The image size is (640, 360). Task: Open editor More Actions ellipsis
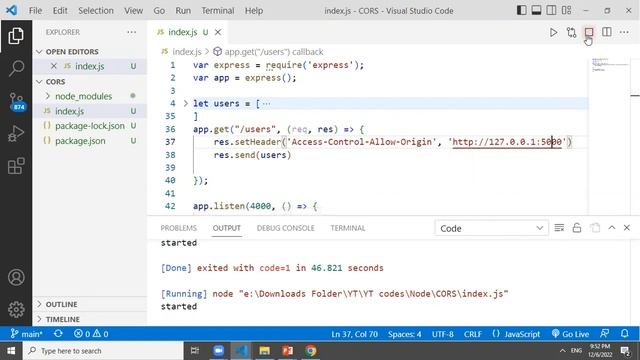pyautogui.click(x=624, y=32)
